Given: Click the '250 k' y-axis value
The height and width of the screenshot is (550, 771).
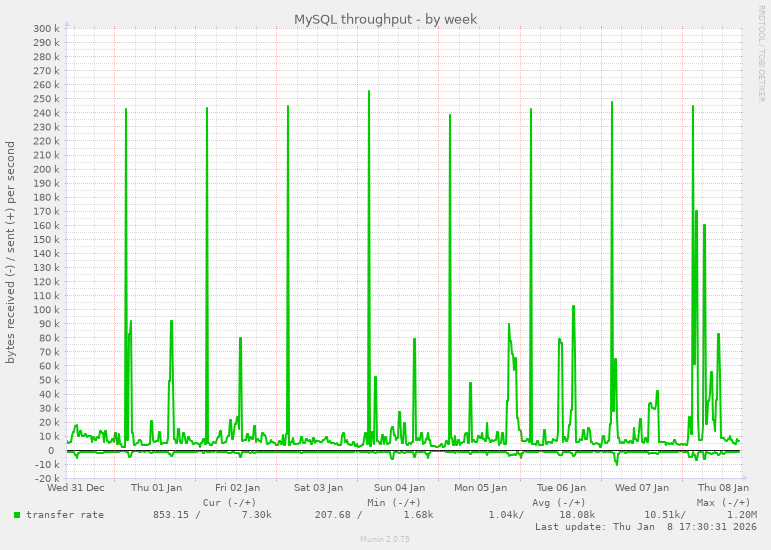Looking at the screenshot, I should click(47, 99).
